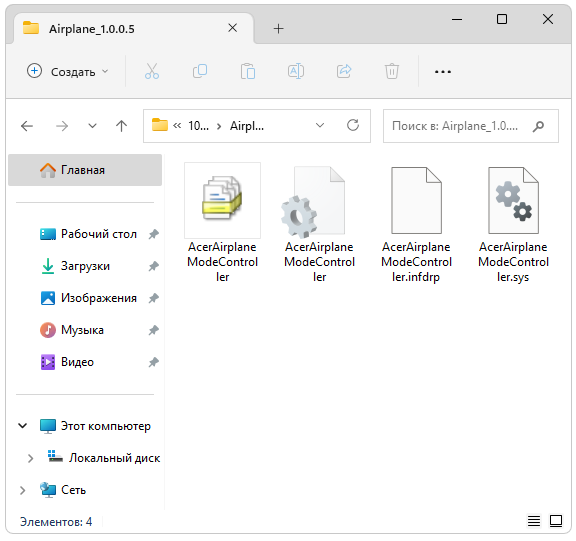Show hidden breadcrumb path chevrons
576x541 pixels.
(177, 126)
